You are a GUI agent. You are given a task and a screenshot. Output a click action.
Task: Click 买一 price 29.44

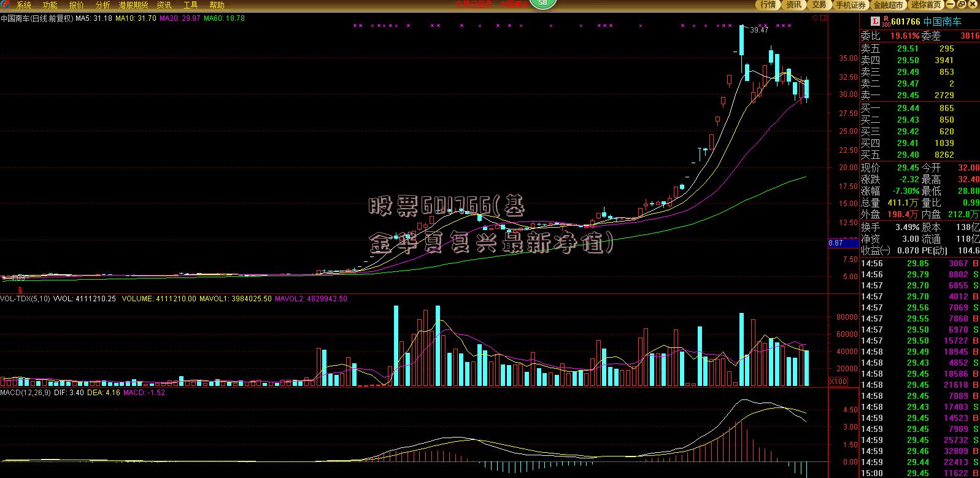point(908,108)
